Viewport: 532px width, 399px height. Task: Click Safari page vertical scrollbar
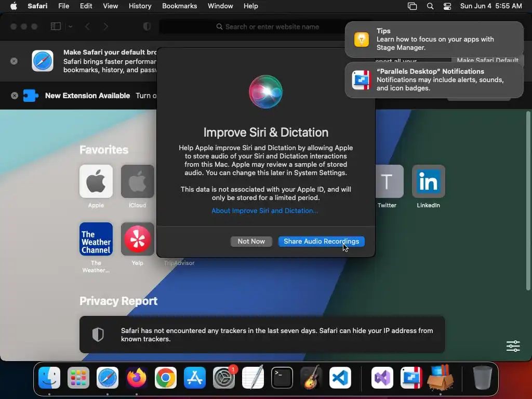(528, 201)
